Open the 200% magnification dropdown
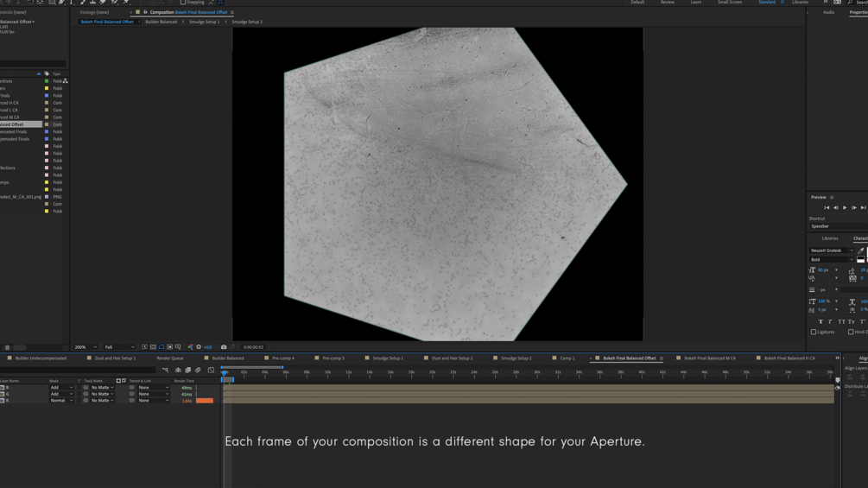The width and height of the screenshot is (868, 488). pyautogui.click(x=86, y=347)
